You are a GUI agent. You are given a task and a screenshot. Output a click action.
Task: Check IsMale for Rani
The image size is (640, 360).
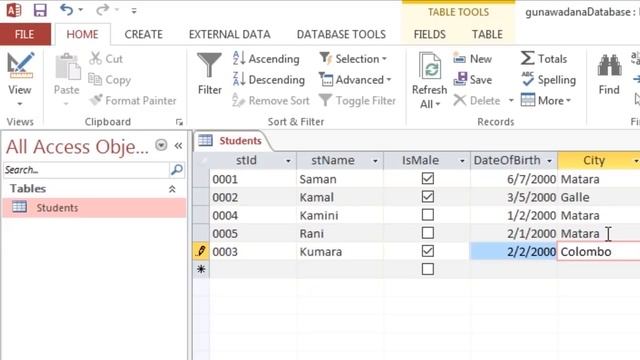tap(427, 233)
